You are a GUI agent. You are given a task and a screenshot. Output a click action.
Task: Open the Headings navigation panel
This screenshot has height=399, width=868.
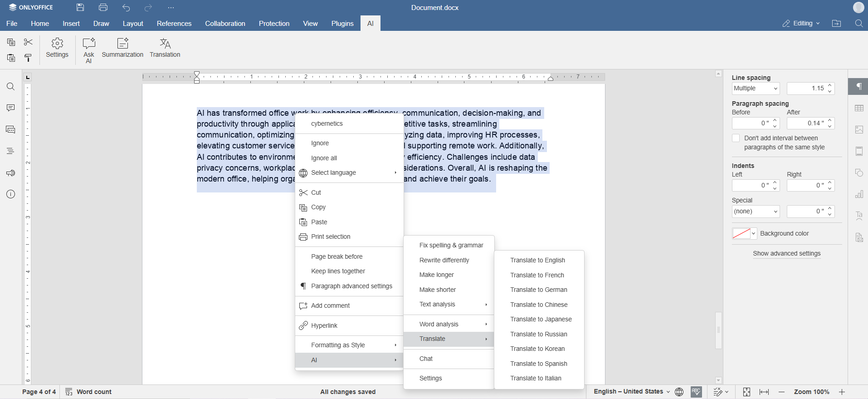(x=11, y=151)
